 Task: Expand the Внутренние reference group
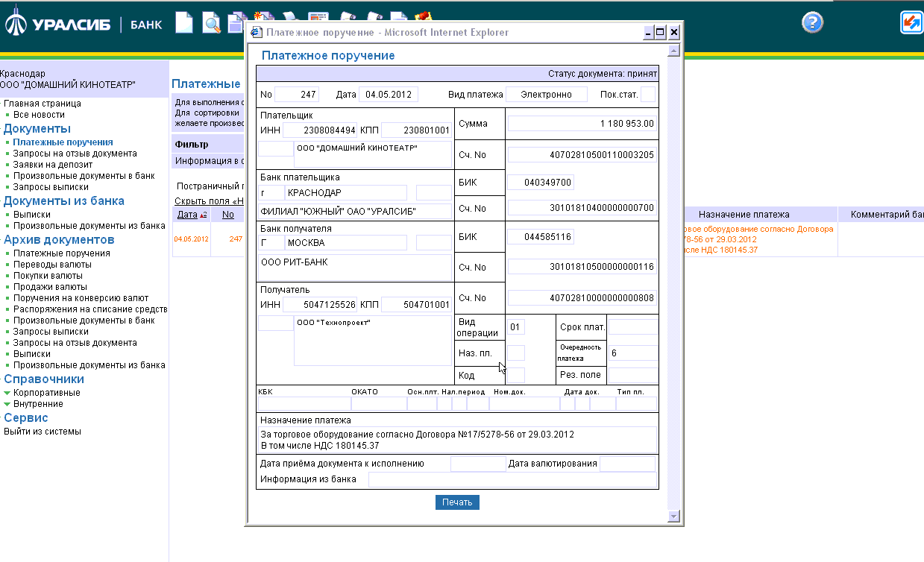point(33,404)
